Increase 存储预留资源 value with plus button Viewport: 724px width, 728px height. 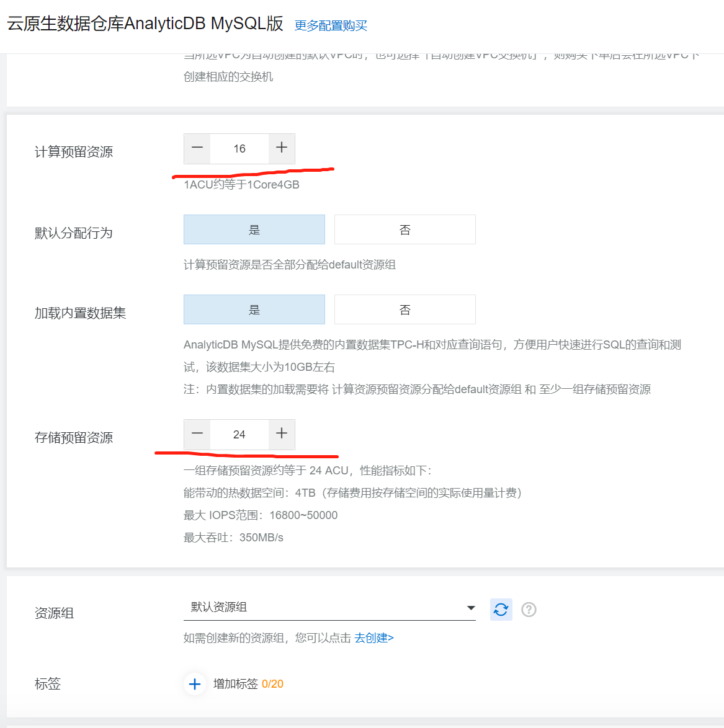pos(282,435)
